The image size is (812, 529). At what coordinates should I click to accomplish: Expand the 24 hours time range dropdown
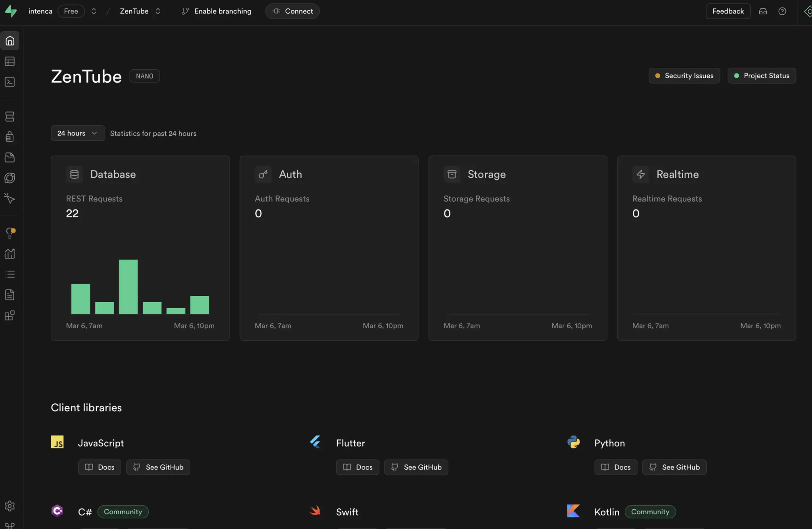(77, 133)
